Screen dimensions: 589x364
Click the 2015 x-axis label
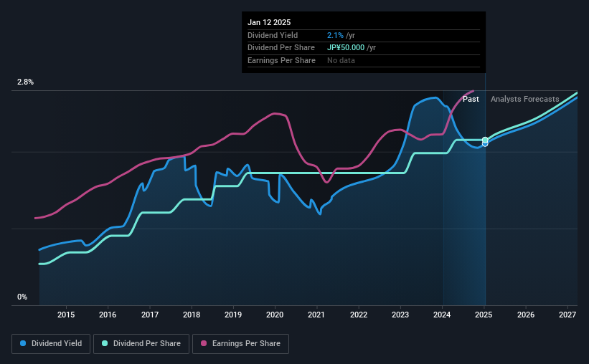point(66,315)
